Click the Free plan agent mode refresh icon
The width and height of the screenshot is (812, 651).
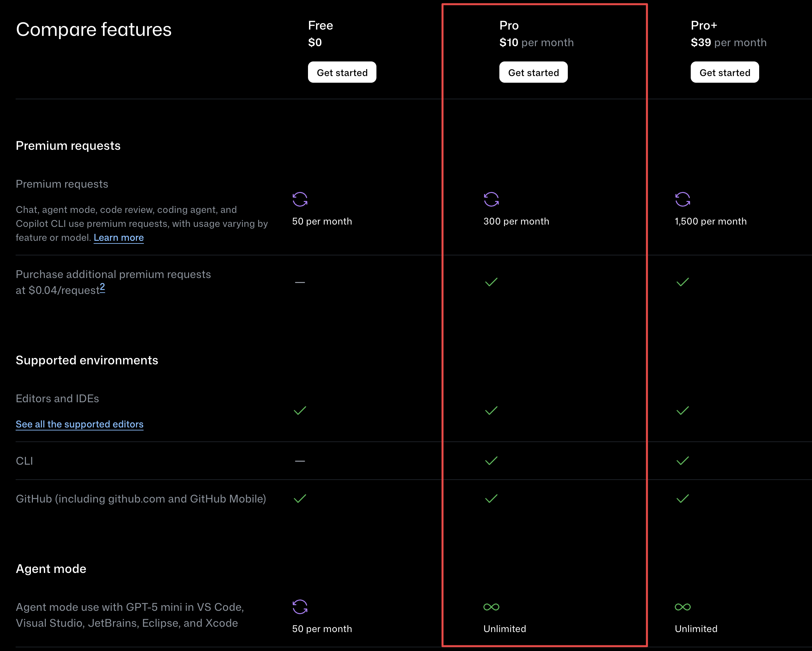click(300, 606)
